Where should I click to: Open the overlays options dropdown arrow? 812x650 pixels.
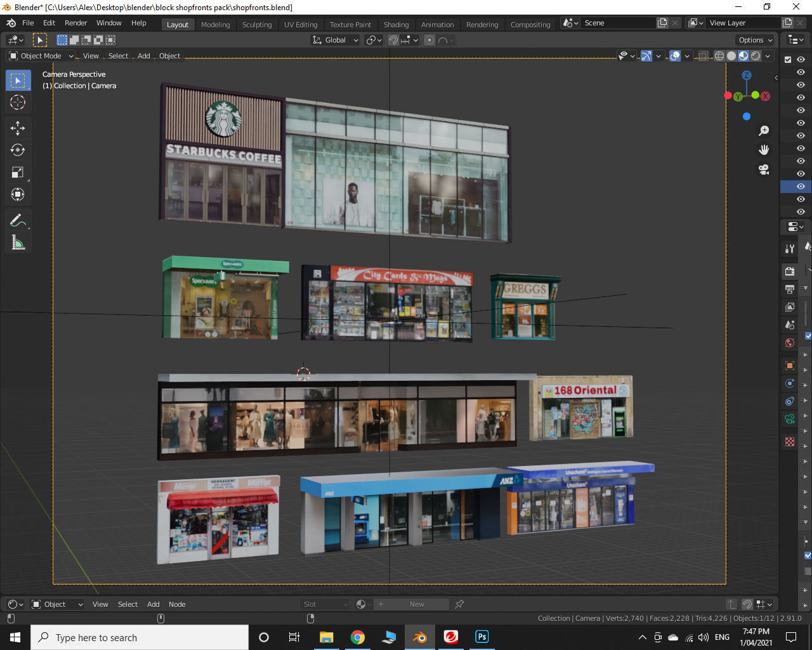[x=687, y=56]
